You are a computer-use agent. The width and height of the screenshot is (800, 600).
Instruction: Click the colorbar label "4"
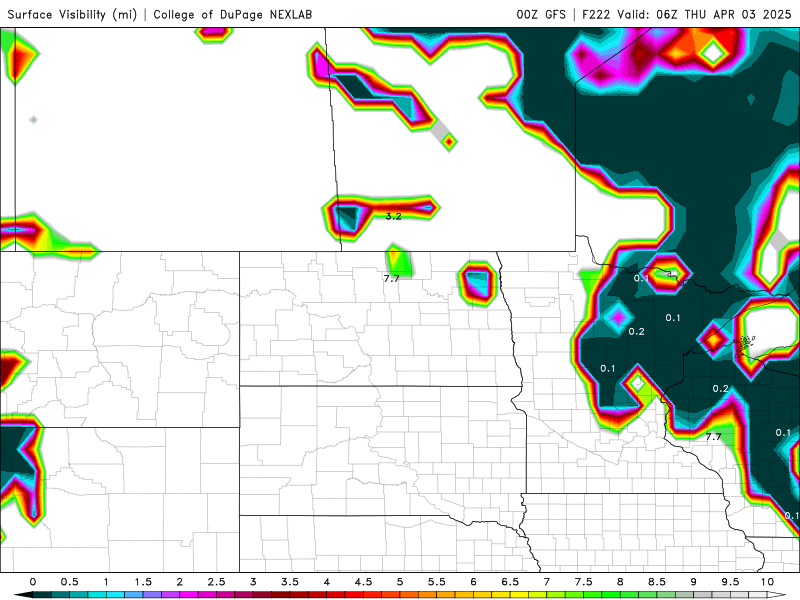click(327, 582)
